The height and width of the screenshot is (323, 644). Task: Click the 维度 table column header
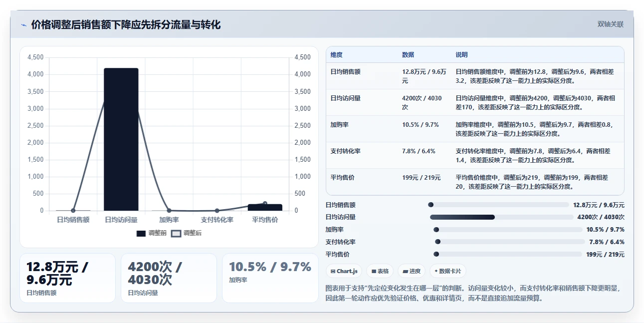click(x=336, y=55)
